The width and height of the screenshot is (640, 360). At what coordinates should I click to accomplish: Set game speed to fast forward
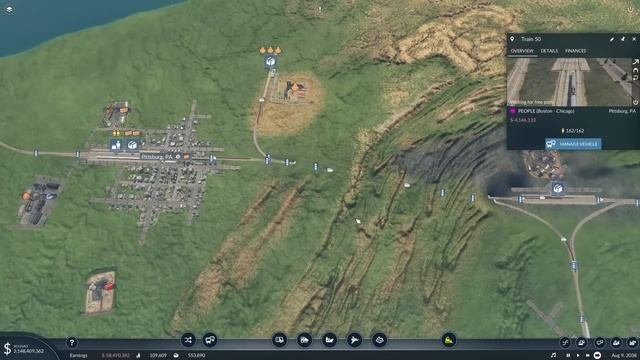pos(587,356)
